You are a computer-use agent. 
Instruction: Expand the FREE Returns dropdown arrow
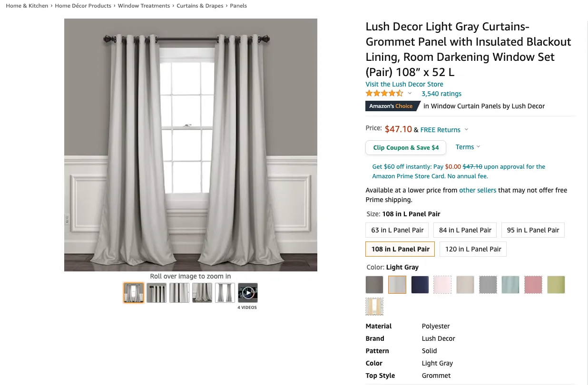point(466,130)
